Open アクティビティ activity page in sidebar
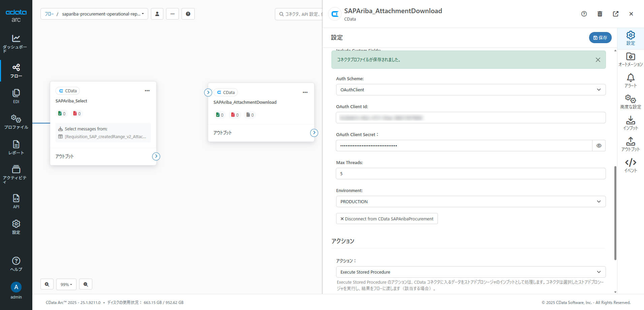The height and width of the screenshot is (310, 644). pyautogui.click(x=16, y=174)
